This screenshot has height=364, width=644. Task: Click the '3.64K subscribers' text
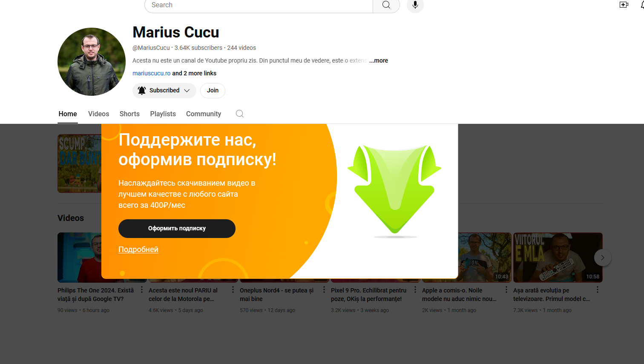point(198,48)
